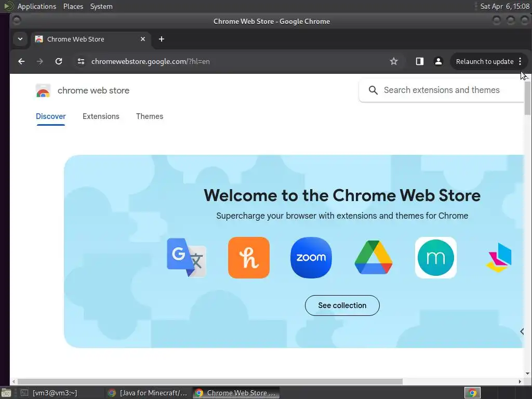
Task: Switch to the Discover tab
Action: click(50, 116)
